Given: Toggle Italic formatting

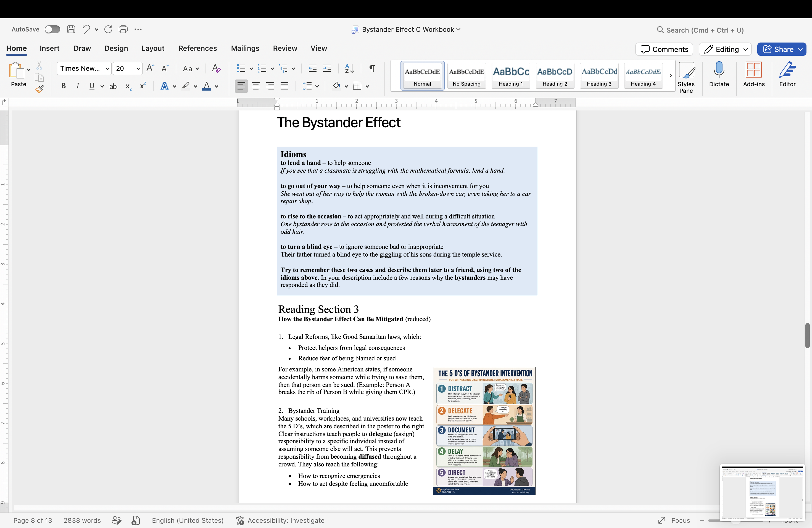Looking at the screenshot, I should coord(78,86).
